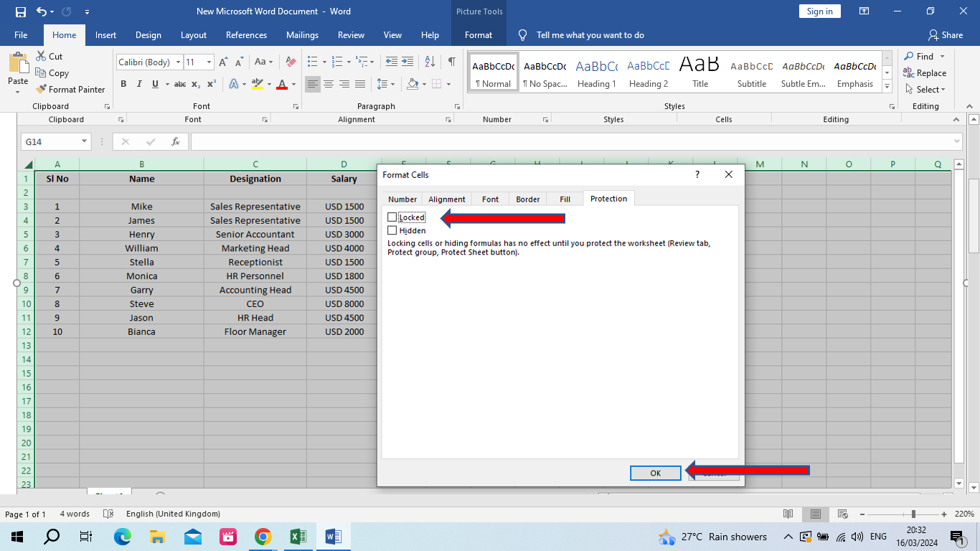Toggle Subscript formatting
The width and height of the screenshot is (980, 551).
pyautogui.click(x=196, y=84)
